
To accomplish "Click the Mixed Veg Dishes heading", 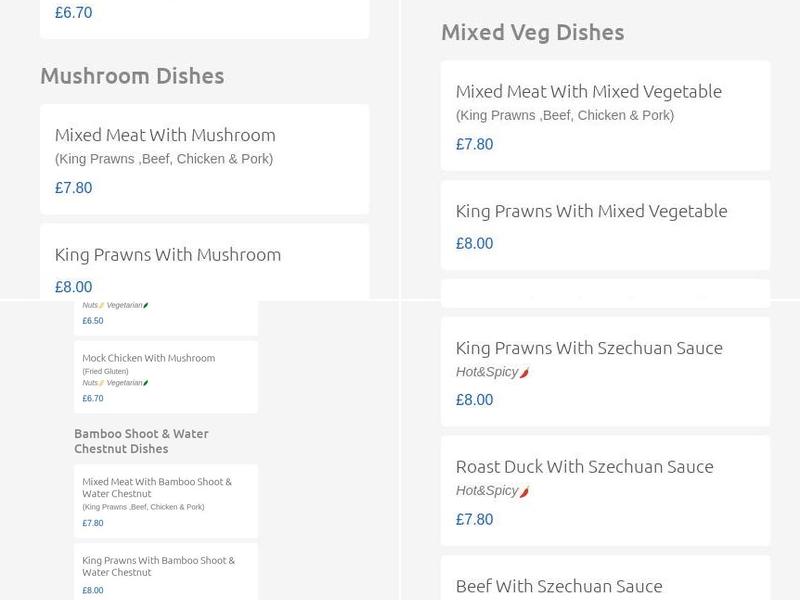I will [x=531, y=32].
